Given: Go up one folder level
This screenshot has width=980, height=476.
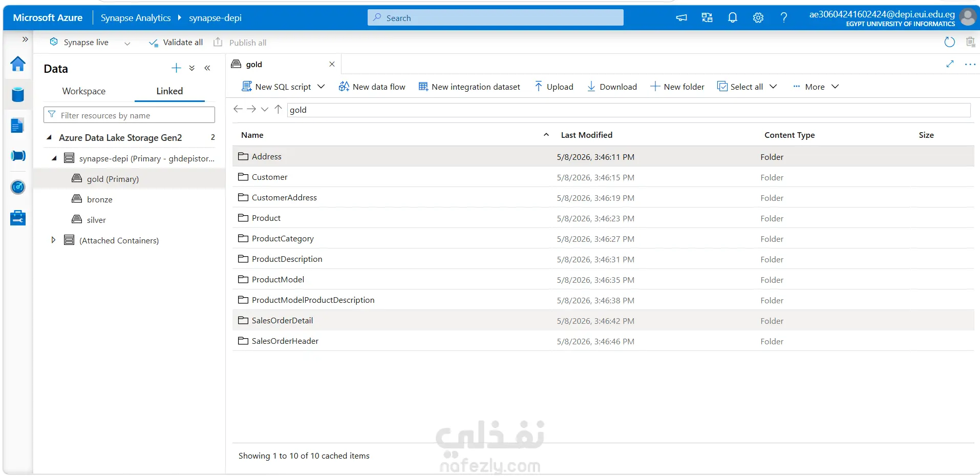Looking at the screenshot, I should (278, 109).
